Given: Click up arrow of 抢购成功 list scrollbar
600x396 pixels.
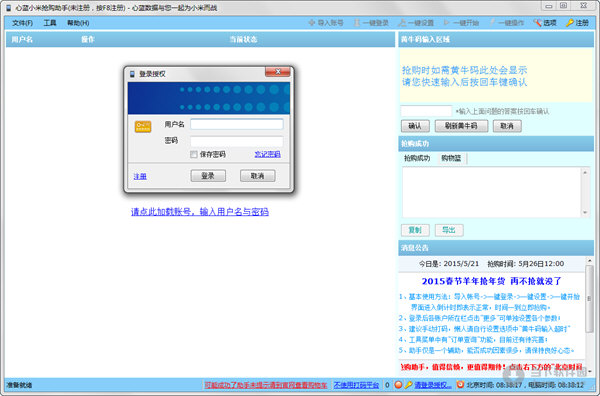Looking at the screenshot, I should point(585,173).
